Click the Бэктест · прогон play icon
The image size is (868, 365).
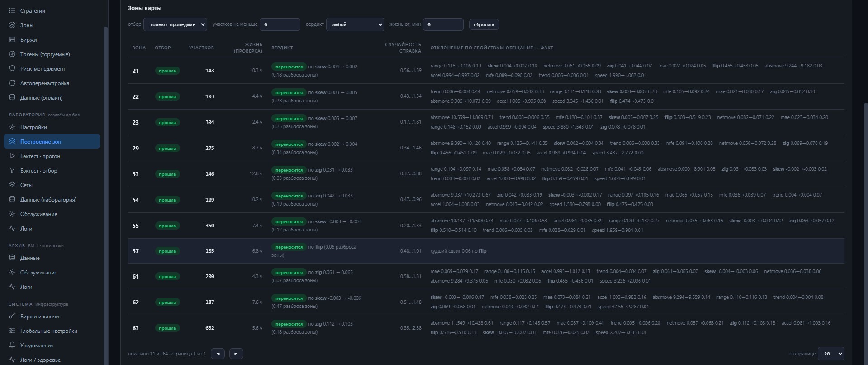(x=12, y=156)
